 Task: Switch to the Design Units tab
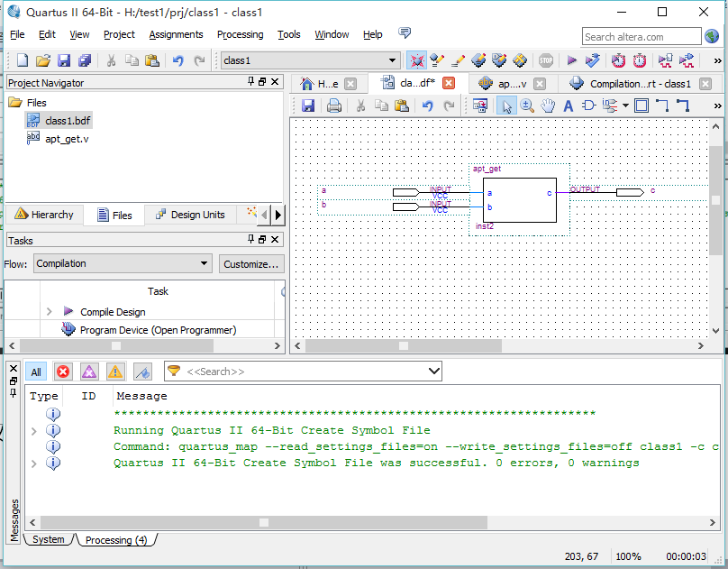coord(190,215)
